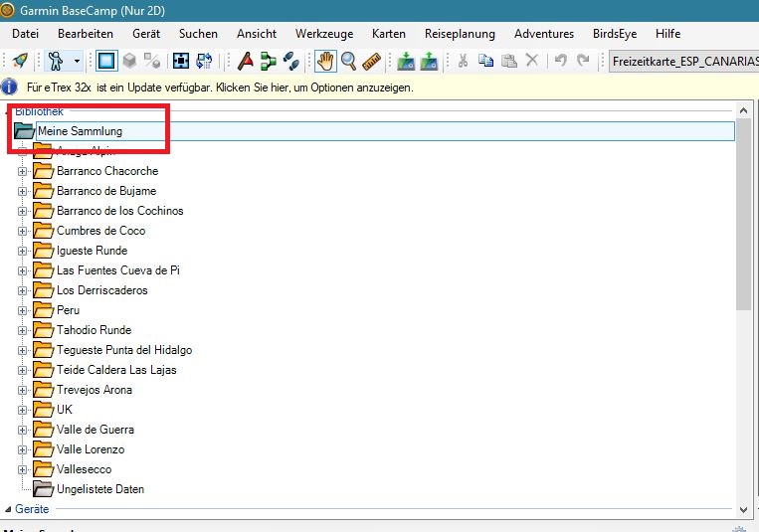Select the hiking activity profile icon

tap(56, 61)
